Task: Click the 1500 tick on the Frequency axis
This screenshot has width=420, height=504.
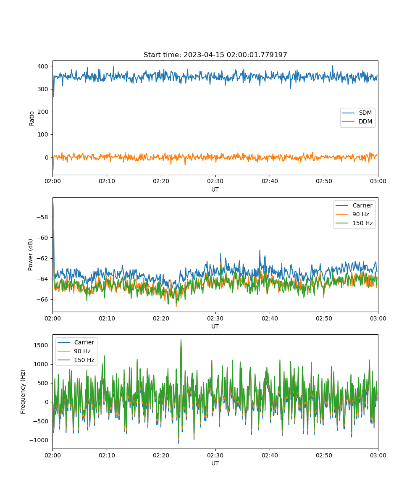Action: click(42, 345)
